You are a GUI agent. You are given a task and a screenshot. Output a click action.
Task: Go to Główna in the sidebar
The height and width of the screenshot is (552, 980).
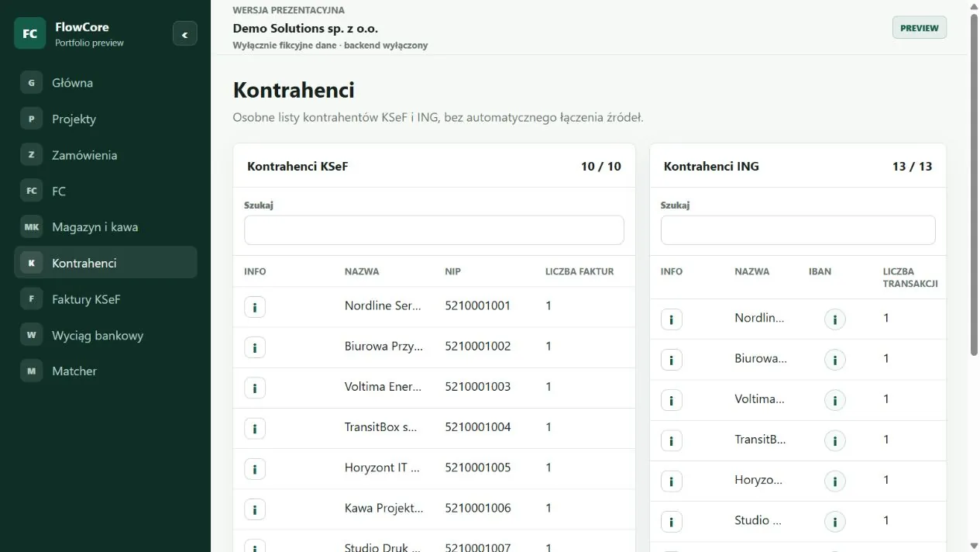coord(105,83)
